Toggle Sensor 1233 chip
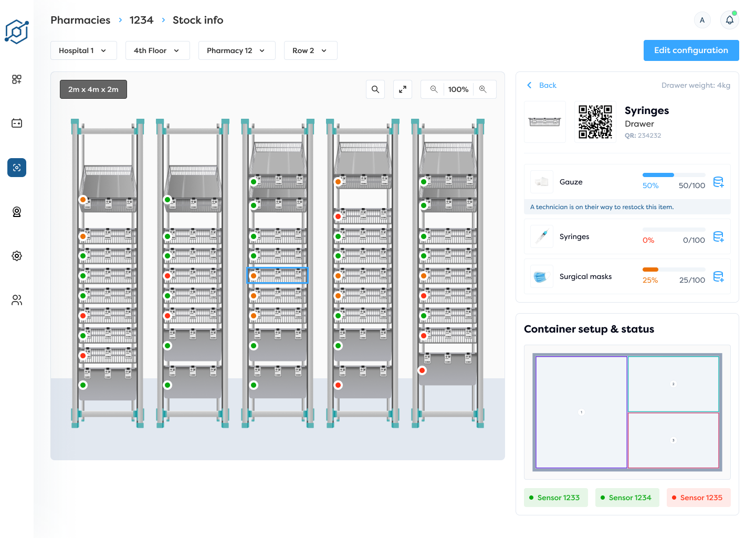756x538 pixels. (555, 498)
